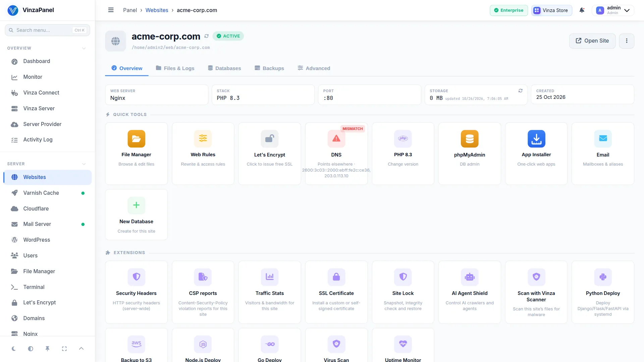
Task: Open the Vinza Store
Action: [x=551, y=10]
